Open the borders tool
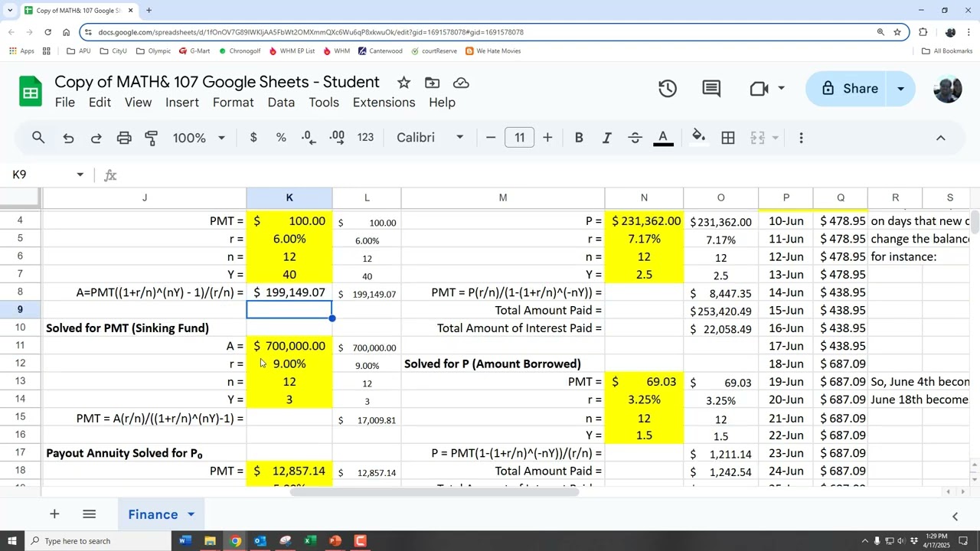980x551 pixels. click(x=728, y=138)
